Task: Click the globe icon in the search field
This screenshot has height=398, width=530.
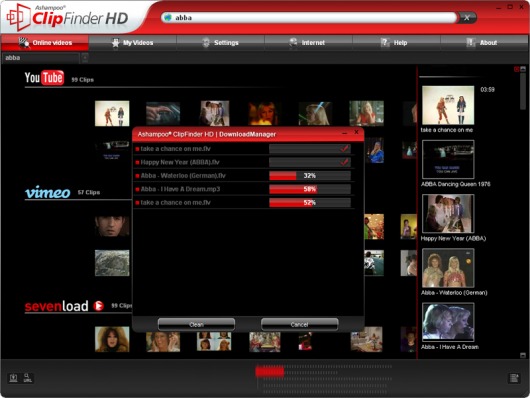Action: click(x=168, y=18)
